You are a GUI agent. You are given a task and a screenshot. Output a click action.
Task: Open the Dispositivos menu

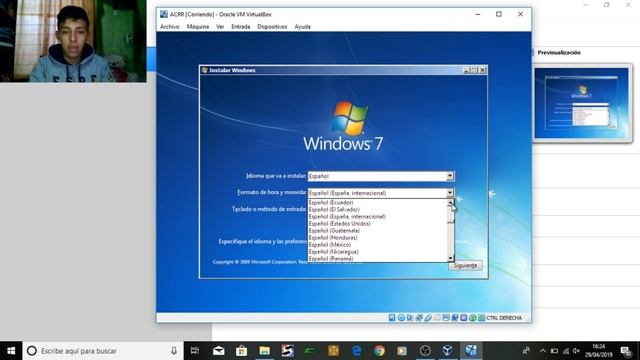pyautogui.click(x=272, y=27)
